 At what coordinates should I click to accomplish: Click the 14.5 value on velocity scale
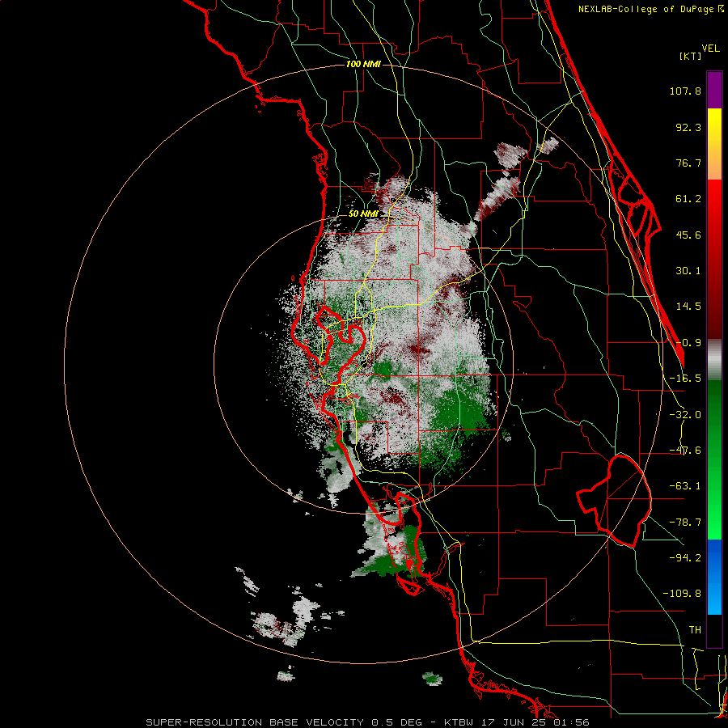[688, 307]
